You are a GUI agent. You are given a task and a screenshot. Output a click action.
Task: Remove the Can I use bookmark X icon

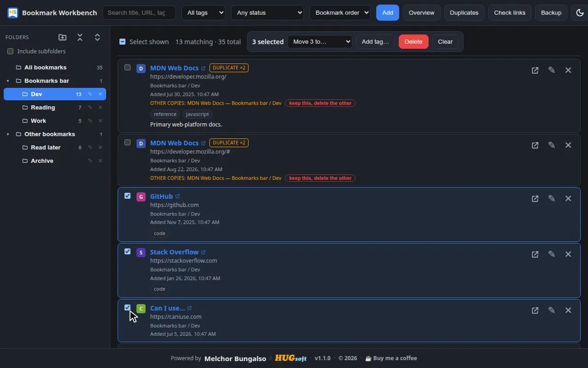[568, 310]
